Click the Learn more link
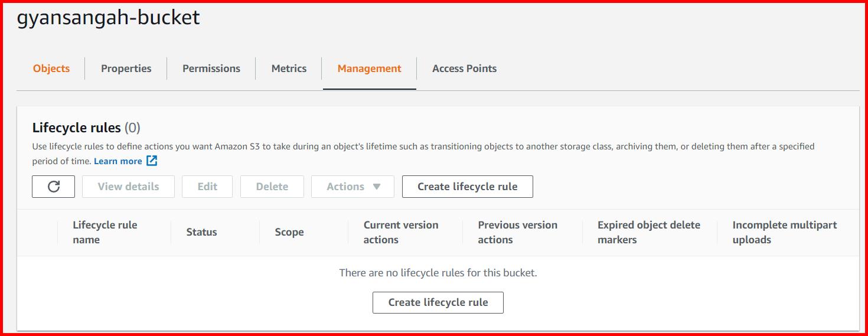This screenshot has height=336, width=868. click(118, 161)
